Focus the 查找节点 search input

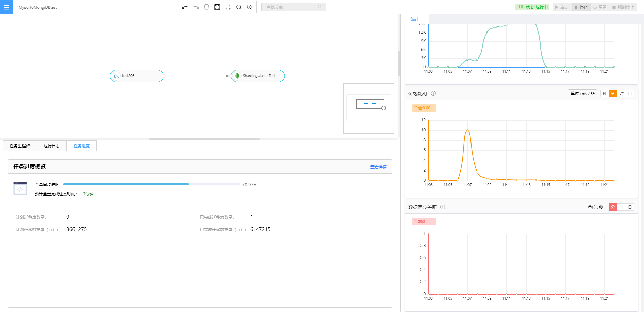click(x=294, y=7)
